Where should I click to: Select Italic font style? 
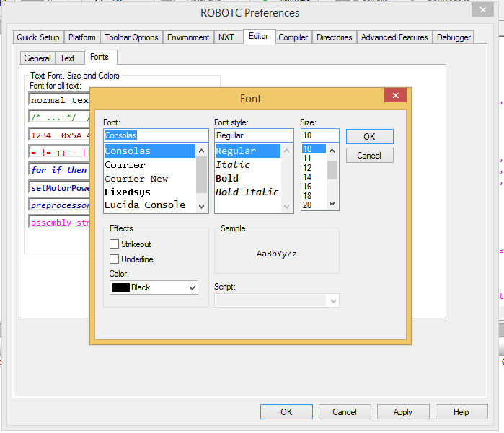(248, 165)
